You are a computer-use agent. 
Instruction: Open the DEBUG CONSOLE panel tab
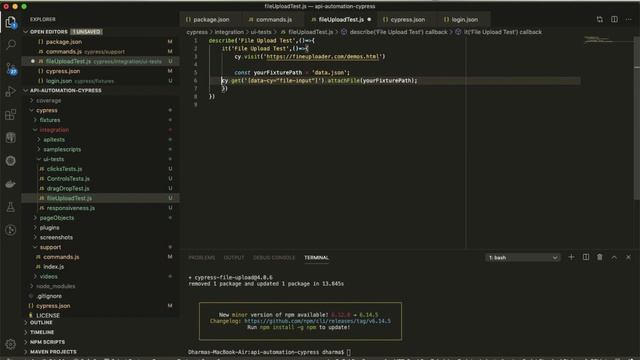(x=274, y=258)
